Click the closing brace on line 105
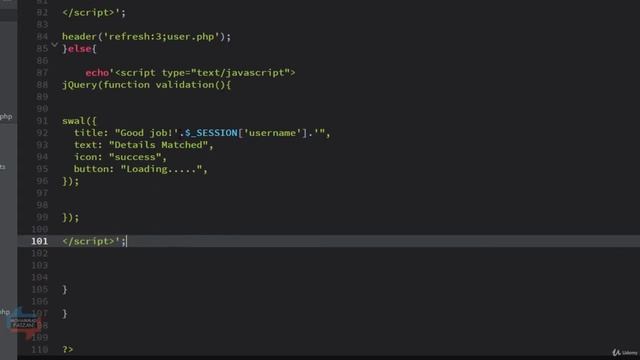The image size is (640, 360). coord(65,289)
